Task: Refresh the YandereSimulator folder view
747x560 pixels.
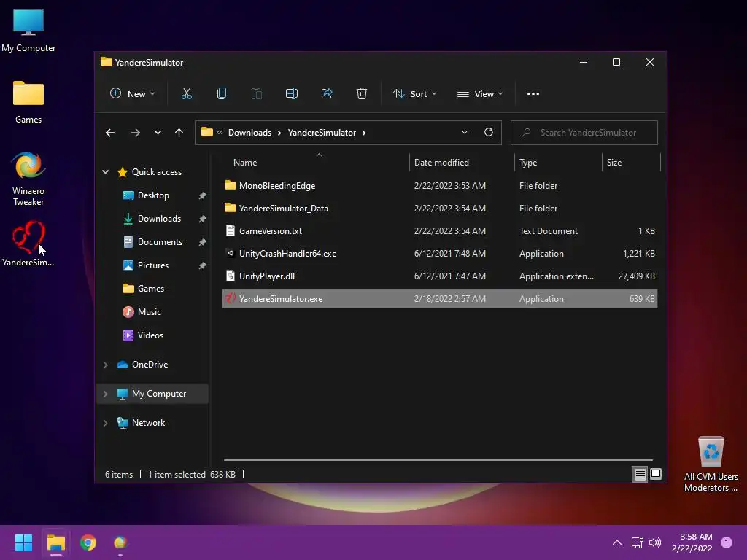Action: (488, 133)
